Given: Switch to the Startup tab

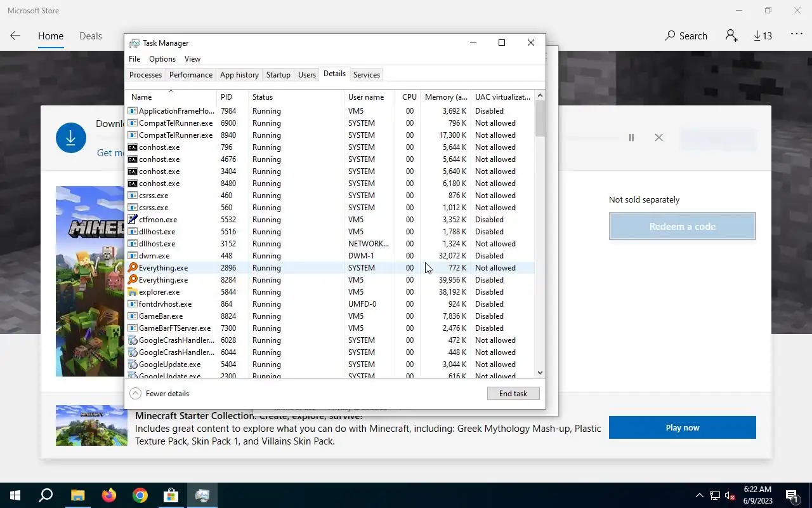Looking at the screenshot, I should (x=278, y=75).
